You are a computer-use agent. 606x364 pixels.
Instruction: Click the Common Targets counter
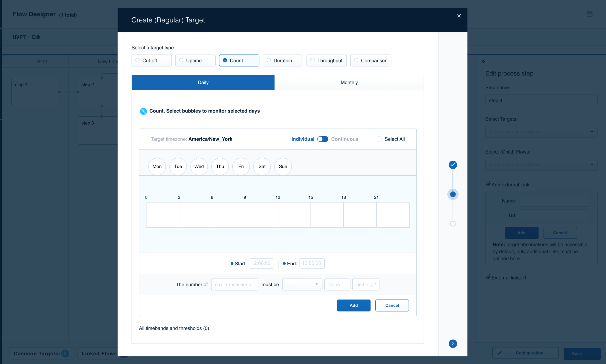point(65,353)
